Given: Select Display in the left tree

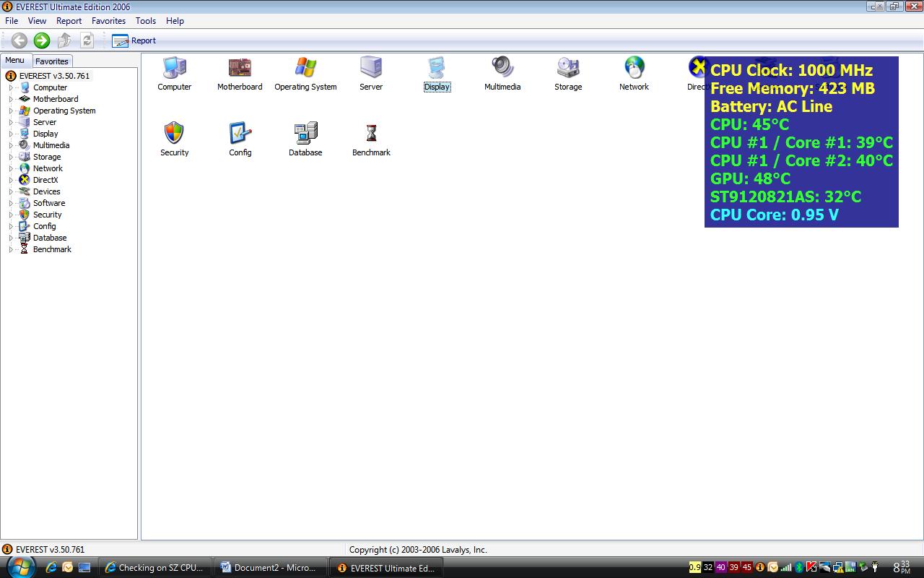Looking at the screenshot, I should (x=45, y=134).
